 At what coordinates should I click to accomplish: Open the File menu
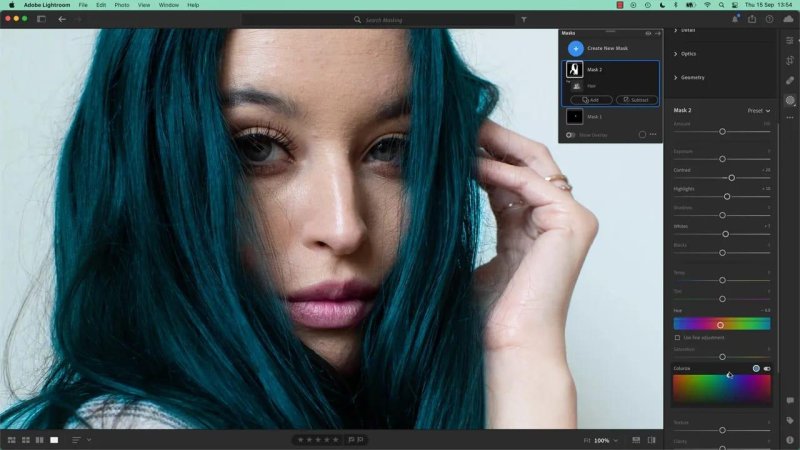[83, 5]
